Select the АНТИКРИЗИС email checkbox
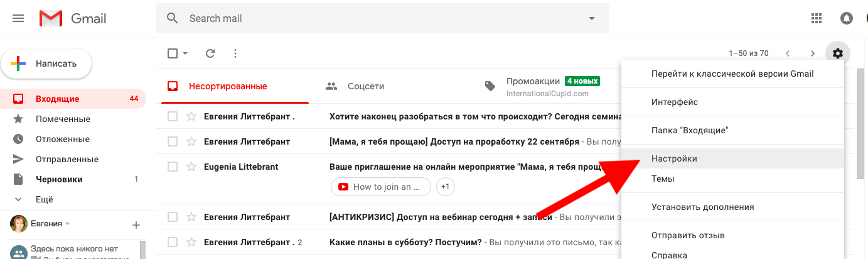The image size is (868, 259). click(173, 217)
